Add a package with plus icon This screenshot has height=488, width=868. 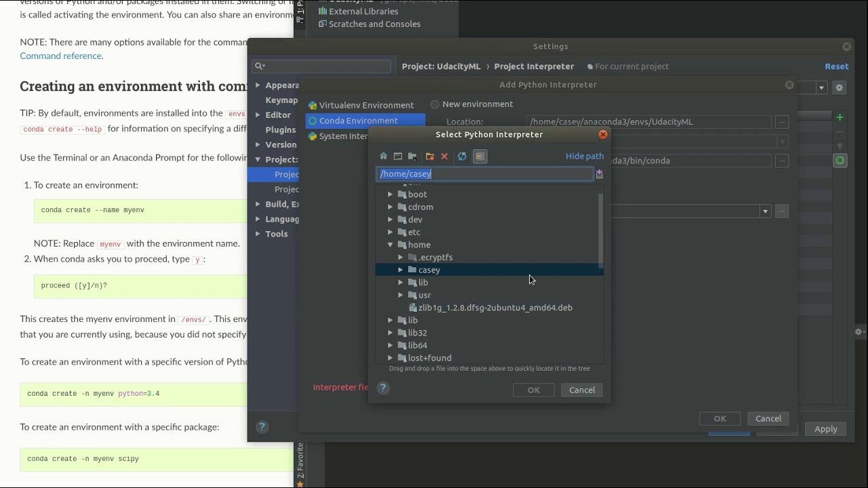pyautogui.click(x=840, y=118)
